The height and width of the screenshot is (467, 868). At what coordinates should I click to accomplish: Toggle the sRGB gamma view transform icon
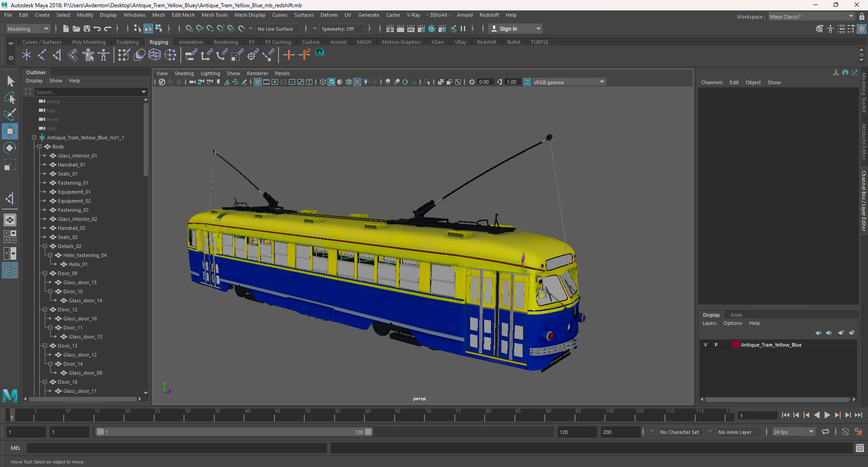tap(527, 82)
